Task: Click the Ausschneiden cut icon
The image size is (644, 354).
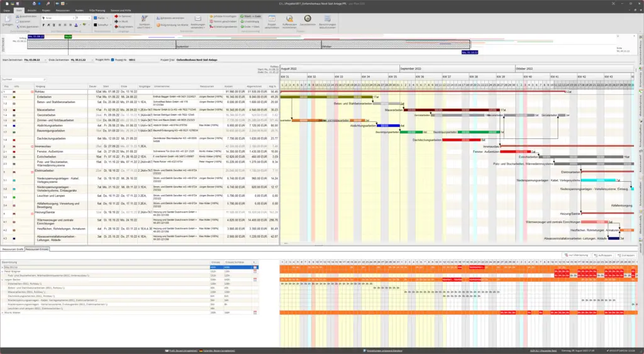Action: [x=18, y=16]
